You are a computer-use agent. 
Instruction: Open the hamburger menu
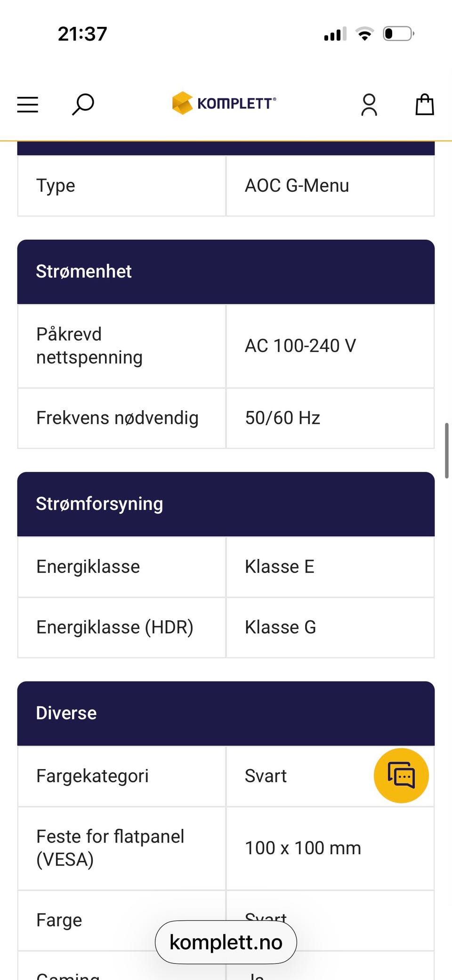coord(27,104)
